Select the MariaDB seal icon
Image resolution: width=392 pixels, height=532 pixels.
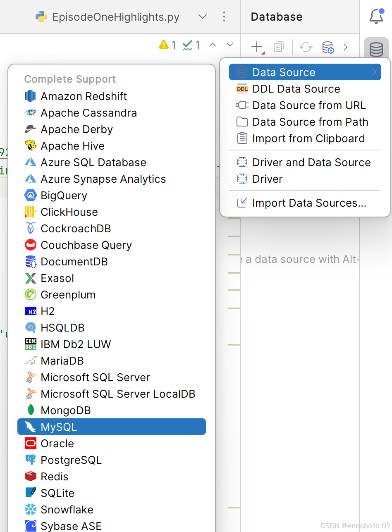tap(31, 361)
